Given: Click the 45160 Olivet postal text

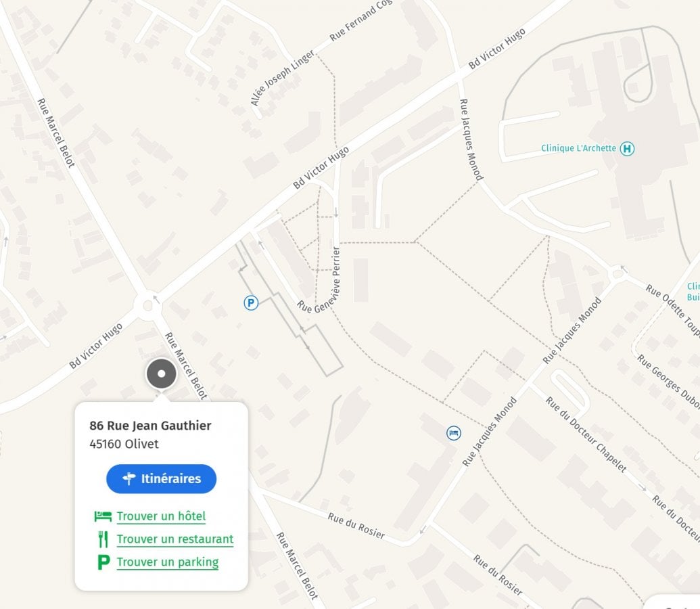Looking at the screenshot, I should [x=124, y=444].
